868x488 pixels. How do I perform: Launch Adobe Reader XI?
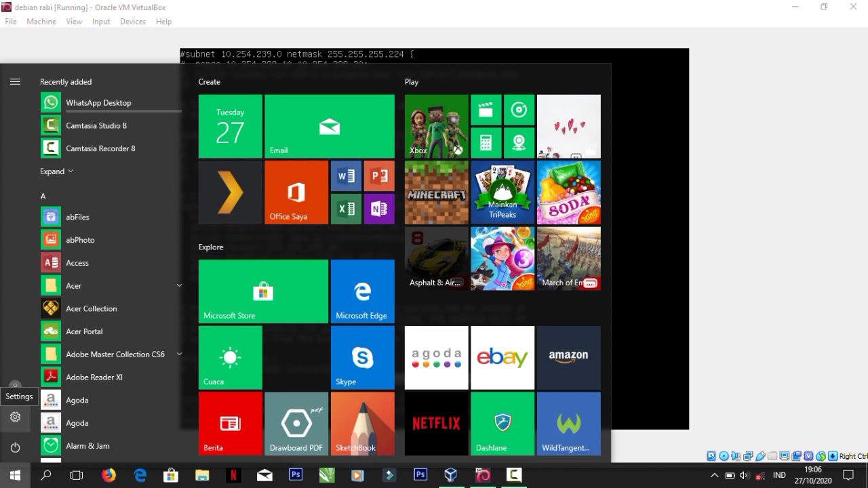(x=111, y=377)
